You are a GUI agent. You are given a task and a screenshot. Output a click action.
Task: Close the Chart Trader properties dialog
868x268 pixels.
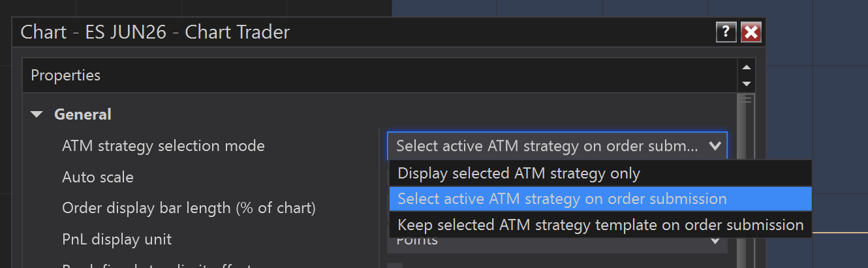click(751, 32)
